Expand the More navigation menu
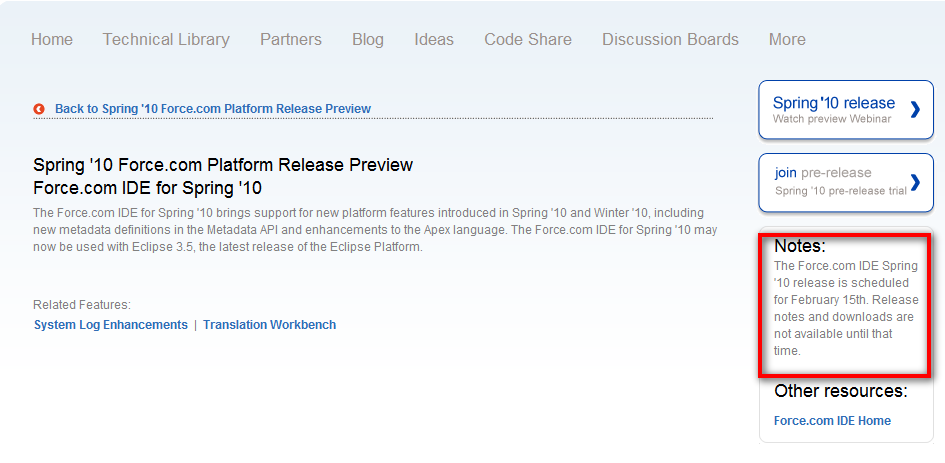 click(x=787, y=39)
